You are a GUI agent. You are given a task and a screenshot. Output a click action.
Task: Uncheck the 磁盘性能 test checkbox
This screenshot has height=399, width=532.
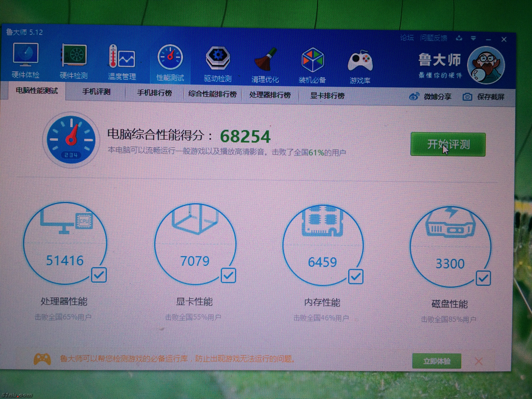(x=483, y=278)
